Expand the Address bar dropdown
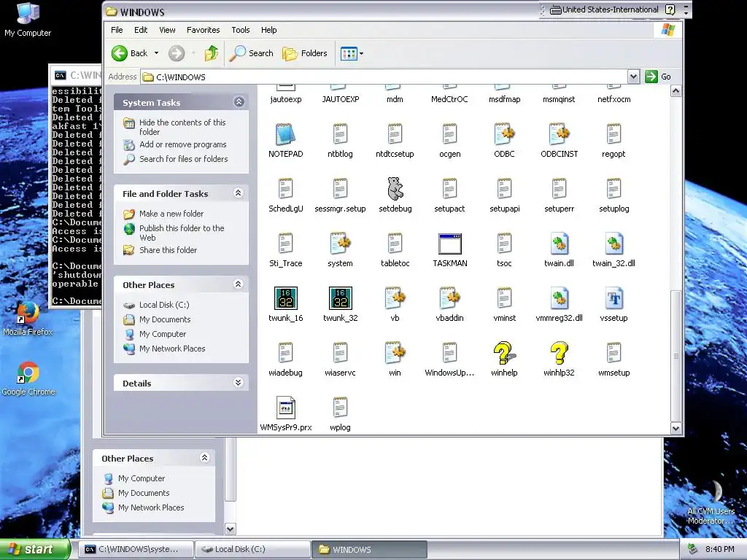747x560 pixels. (633, 77)
